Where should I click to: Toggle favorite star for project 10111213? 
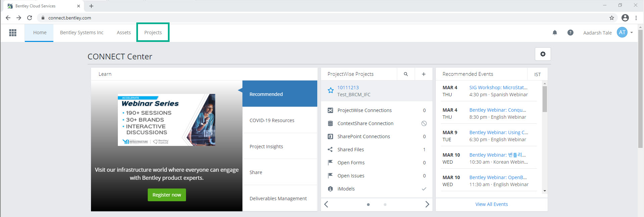(x=330, y=91)
